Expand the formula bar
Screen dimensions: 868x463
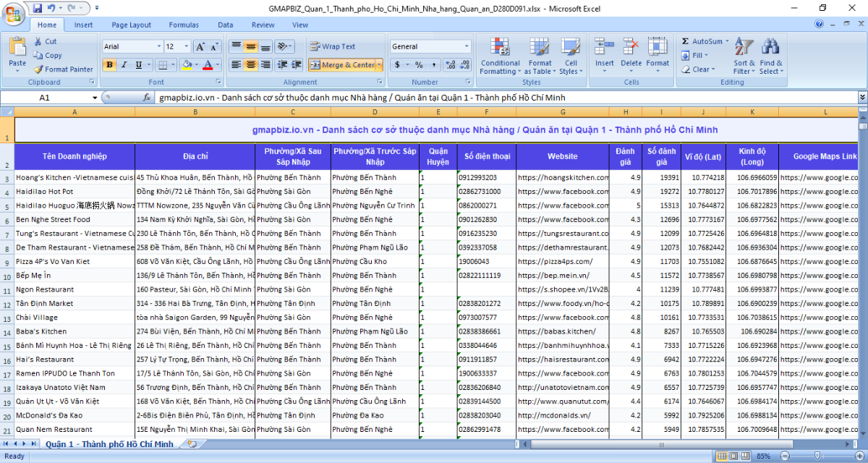pyautogui.click(x=862, y=98)
